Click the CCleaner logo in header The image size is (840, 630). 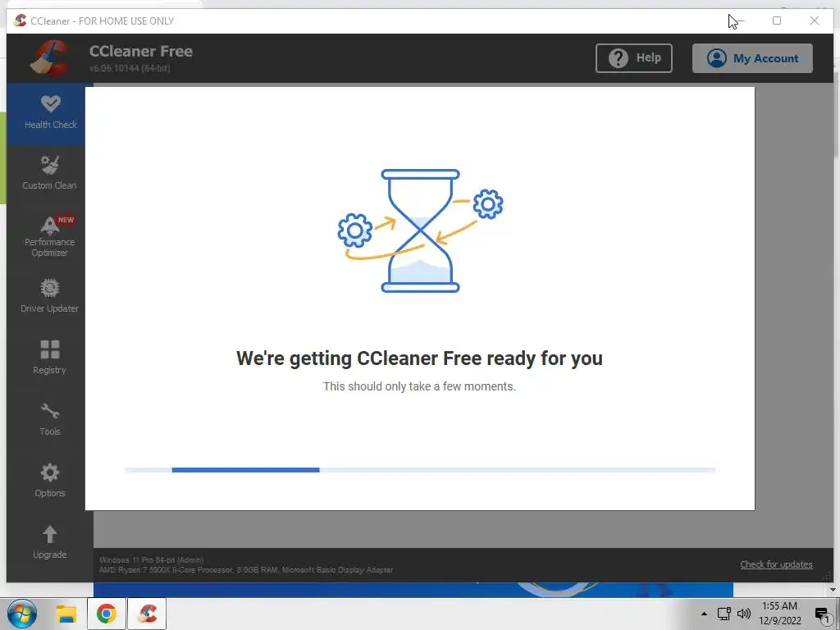coord(50,58)
